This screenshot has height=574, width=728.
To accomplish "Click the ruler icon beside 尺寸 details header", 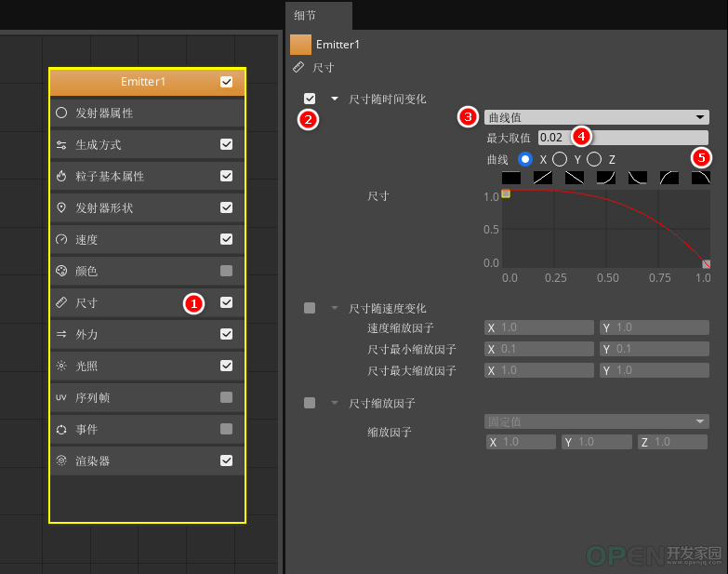I will [x=298, y=68].
